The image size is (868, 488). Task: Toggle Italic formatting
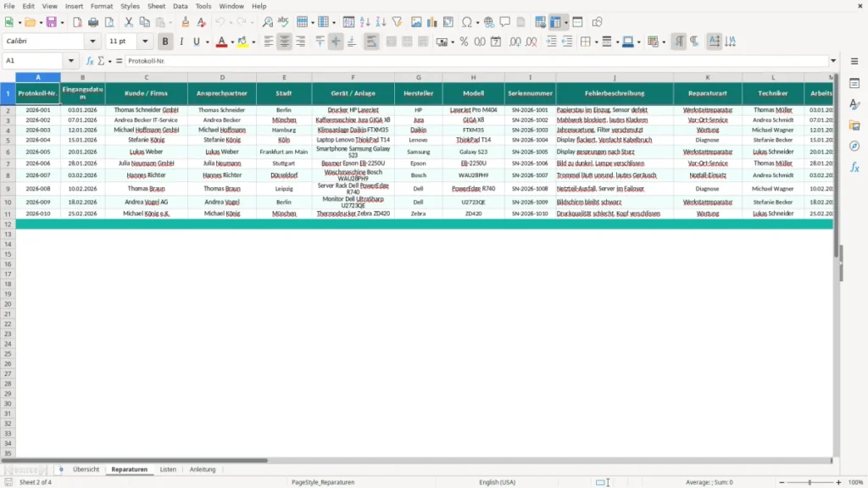181,42
